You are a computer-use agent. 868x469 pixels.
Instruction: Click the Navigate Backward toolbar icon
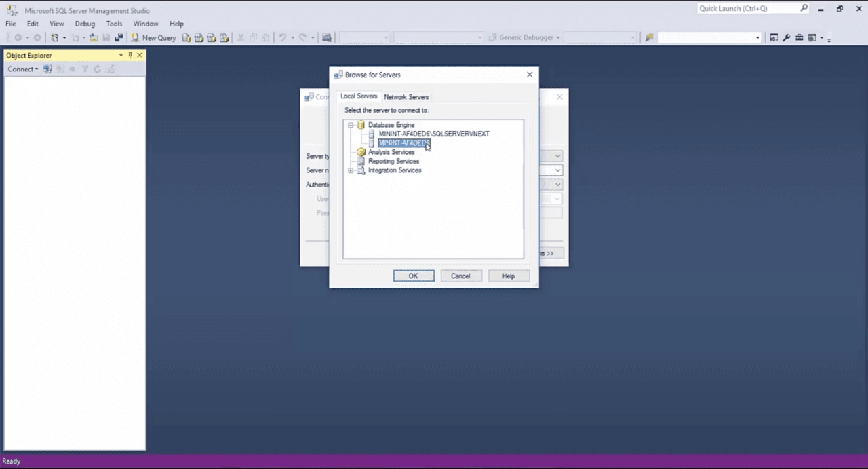18,38
